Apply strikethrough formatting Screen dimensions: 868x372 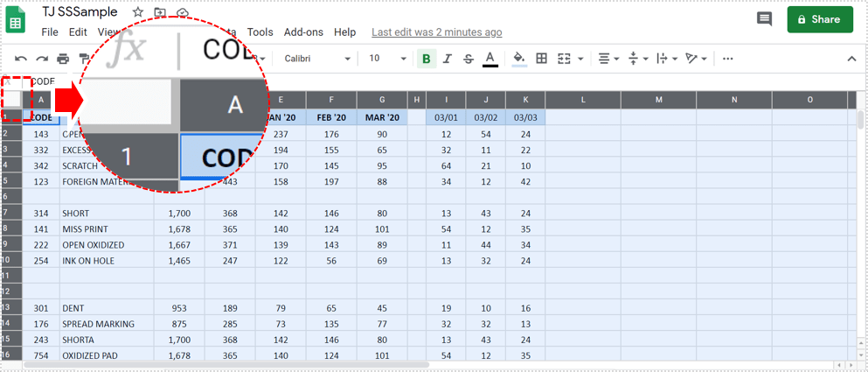(469, 59)
